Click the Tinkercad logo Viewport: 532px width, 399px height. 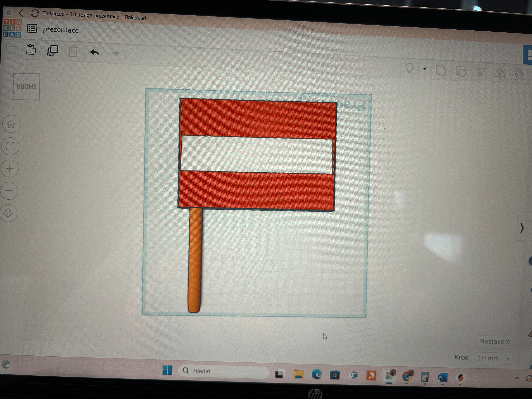pos(12,28)
